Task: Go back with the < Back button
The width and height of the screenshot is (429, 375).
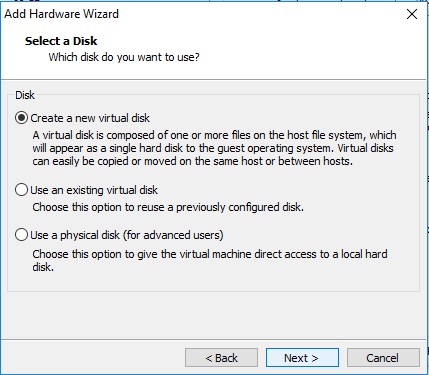Action: point(221,358)
